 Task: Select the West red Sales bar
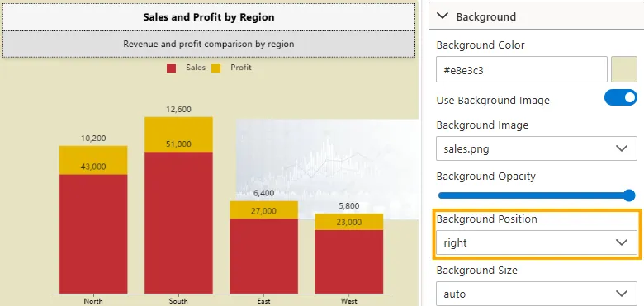pyautogui.click(x=349, y=261)
